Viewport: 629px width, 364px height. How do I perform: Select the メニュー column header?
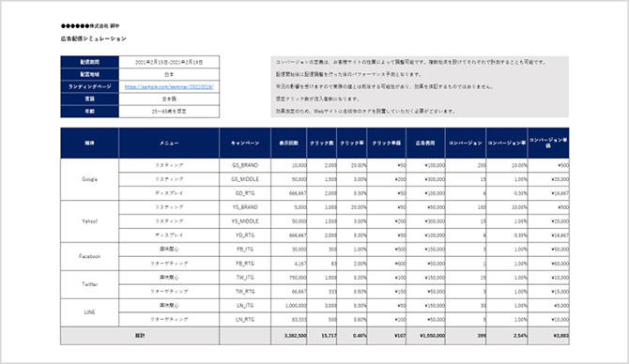coord(169,144)
